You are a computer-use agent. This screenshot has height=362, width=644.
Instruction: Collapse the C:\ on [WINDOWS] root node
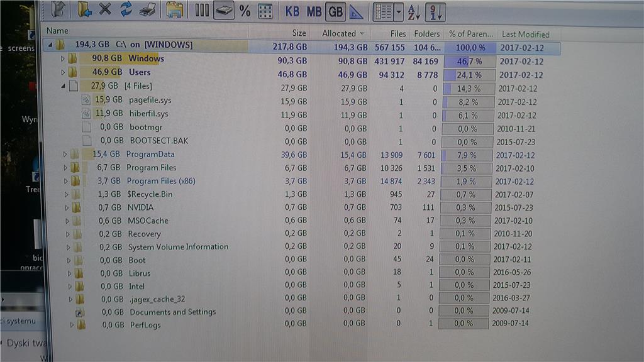click(50, 45)
